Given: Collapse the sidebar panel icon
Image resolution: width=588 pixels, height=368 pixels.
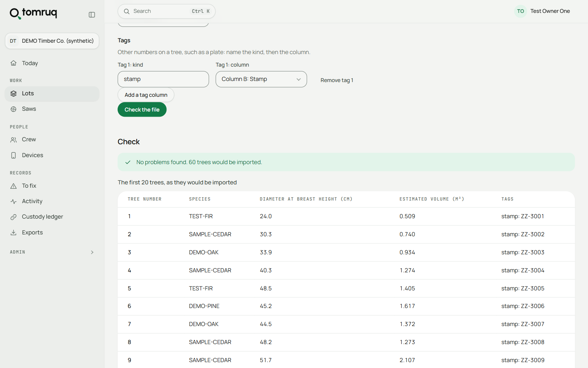Looking at the screenshot, I should 92,15.
